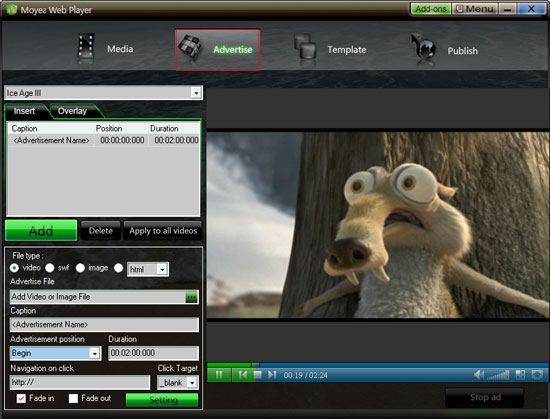Screen dimensions: 550x419
Task: Click the Navigation on click URL field
Action: 80,382
